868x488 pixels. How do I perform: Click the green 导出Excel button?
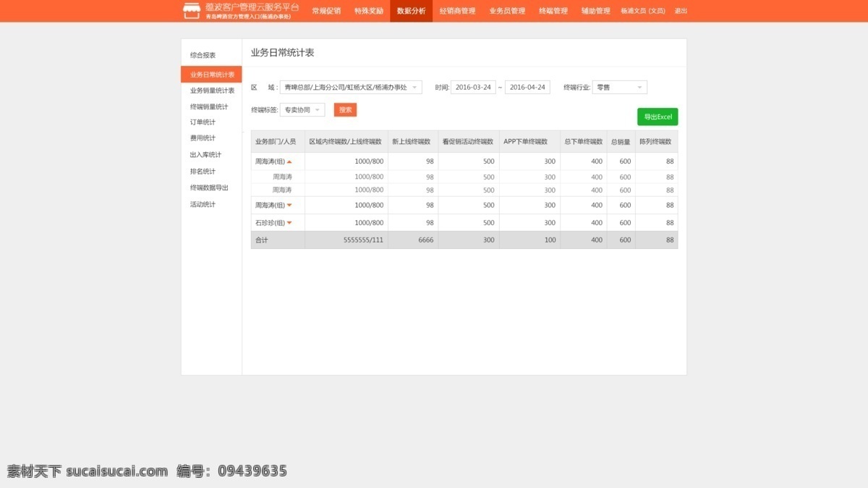(x=658, y=117)
